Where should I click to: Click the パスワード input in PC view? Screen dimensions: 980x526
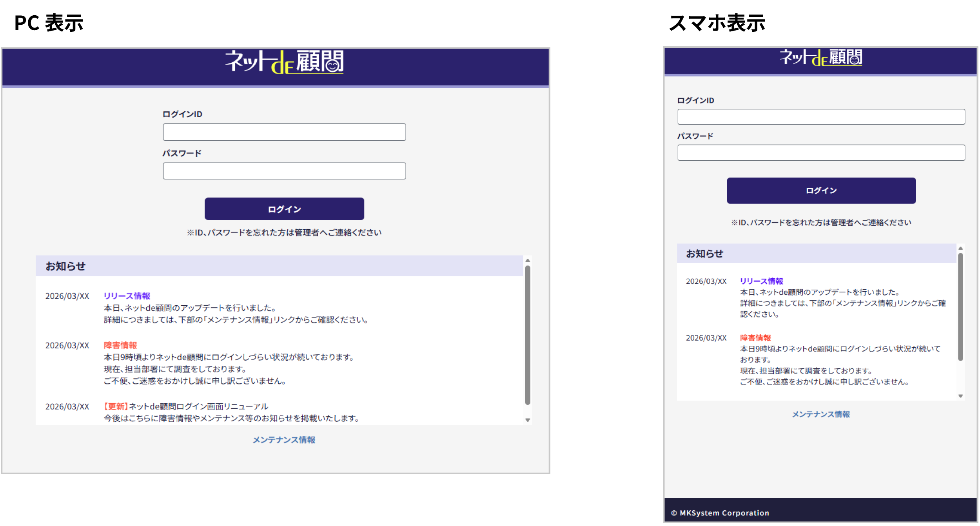284,171
